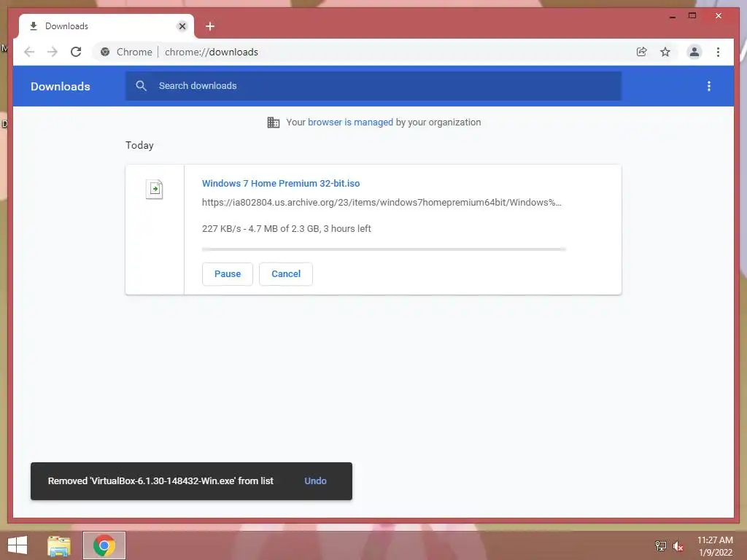The height and width of the screenshot is (560, 747).
Task: Bookmark this page with the star icon
Action: [x=665, y=52]
